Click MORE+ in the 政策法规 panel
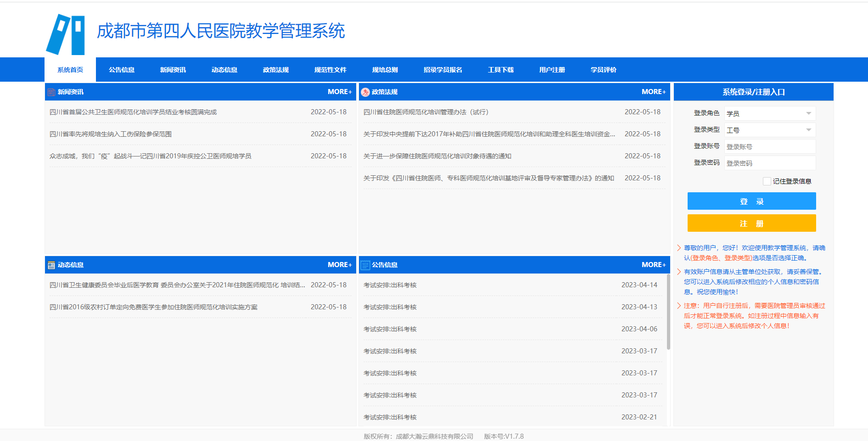Screen dimensions: 868x441 coord(654,92)
